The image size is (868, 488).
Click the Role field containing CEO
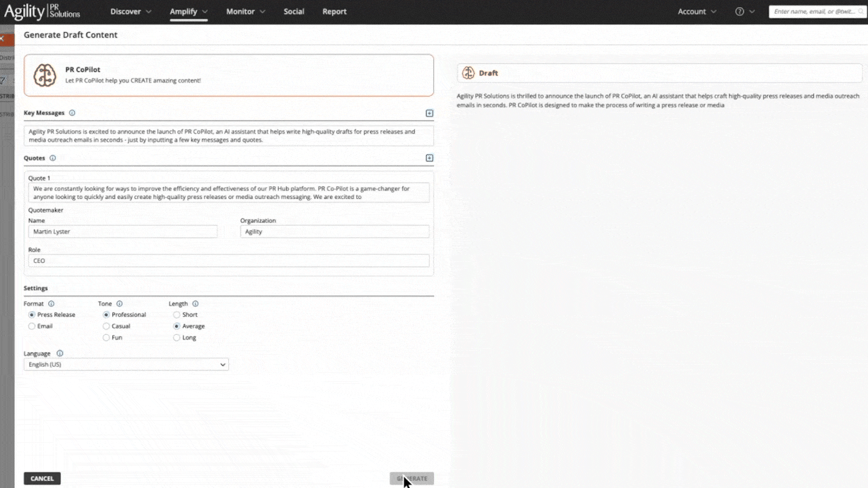point(228,261)
